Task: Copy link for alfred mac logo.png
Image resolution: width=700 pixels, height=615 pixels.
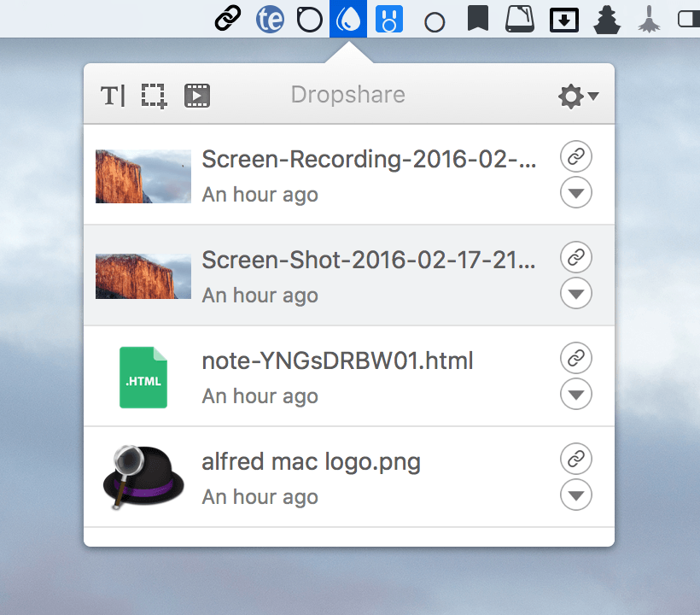Action: 576,459
